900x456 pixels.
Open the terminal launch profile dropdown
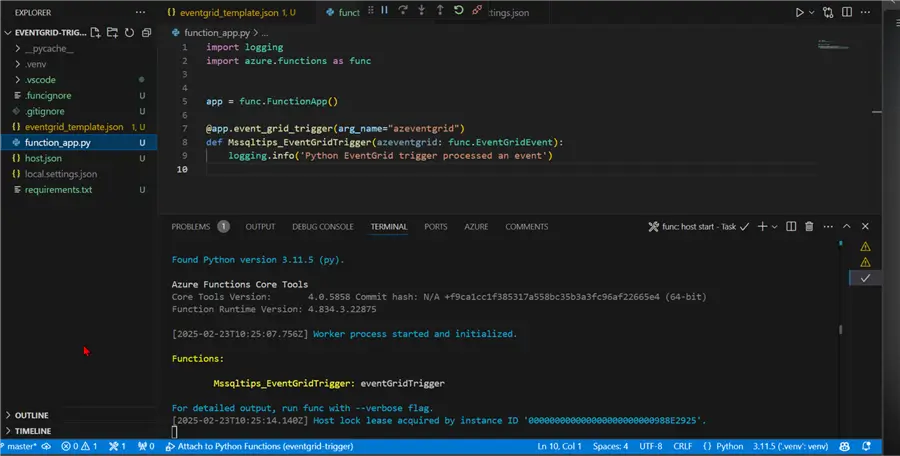pyautogui.click(x=774, y=226)
